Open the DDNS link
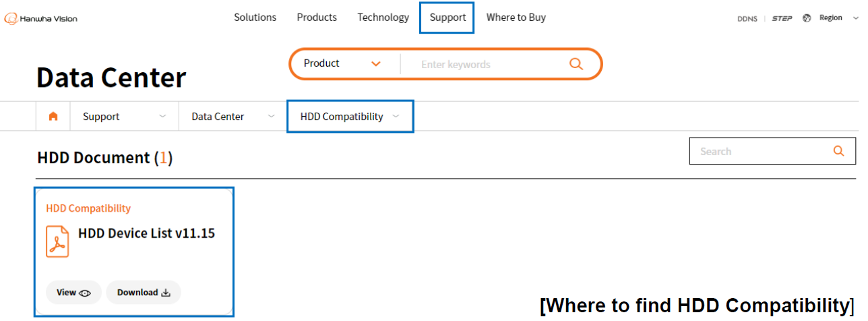 pos(748,18)
